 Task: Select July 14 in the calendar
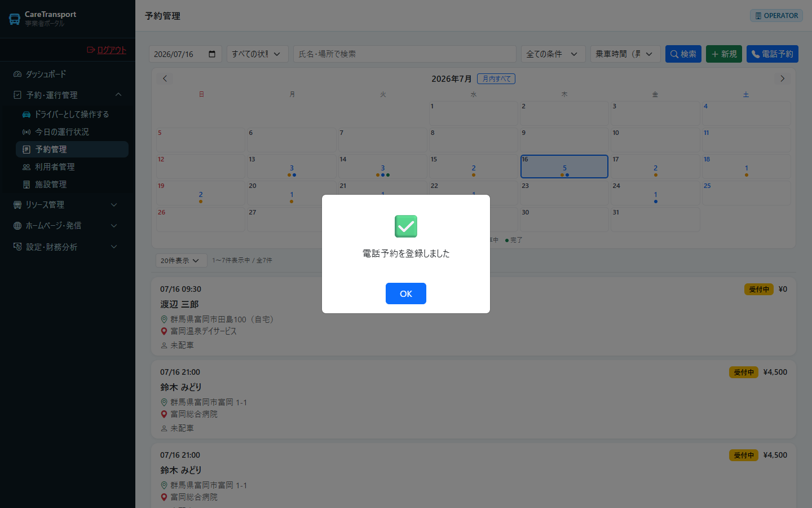click(382, 167)
